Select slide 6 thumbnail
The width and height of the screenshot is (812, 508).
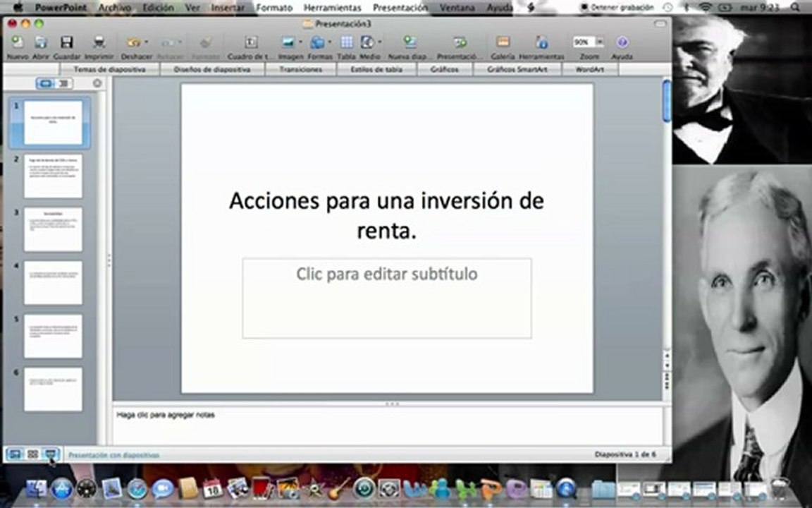53,389
